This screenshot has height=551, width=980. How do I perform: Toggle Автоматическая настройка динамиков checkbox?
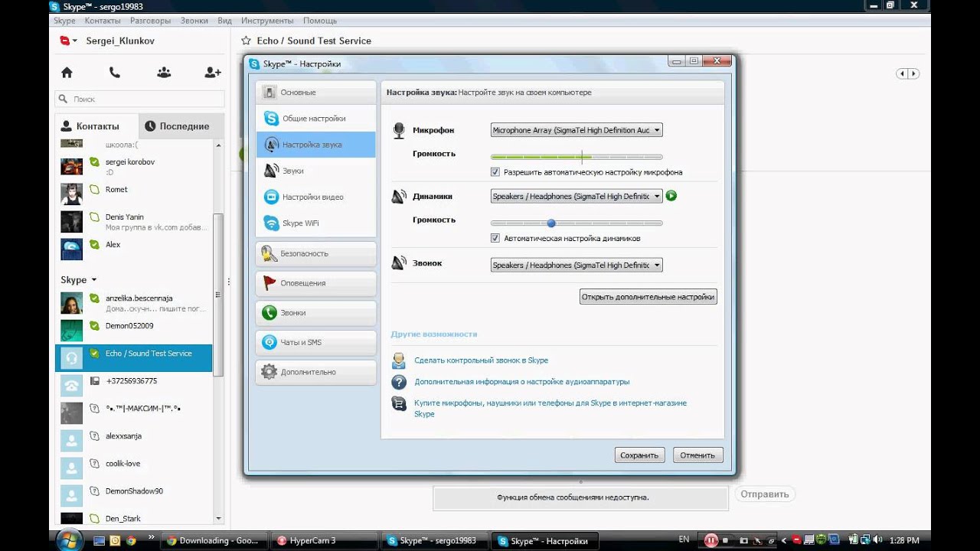pyautogui.click(x=495, y=238)
